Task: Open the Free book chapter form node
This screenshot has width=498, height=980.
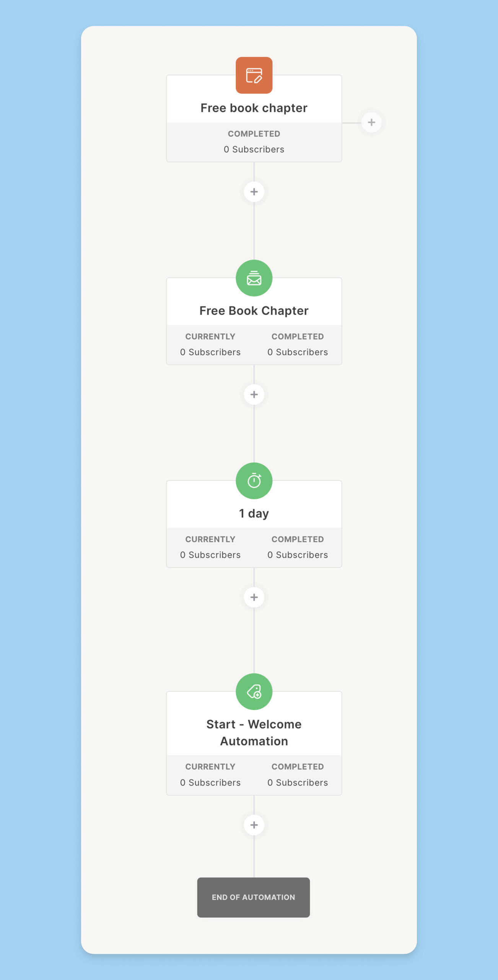Action: (254, 108)
